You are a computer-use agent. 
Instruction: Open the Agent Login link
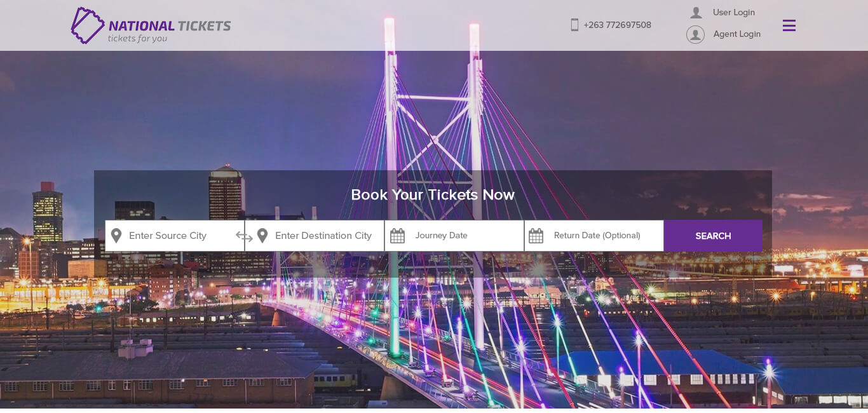point(737,34)
